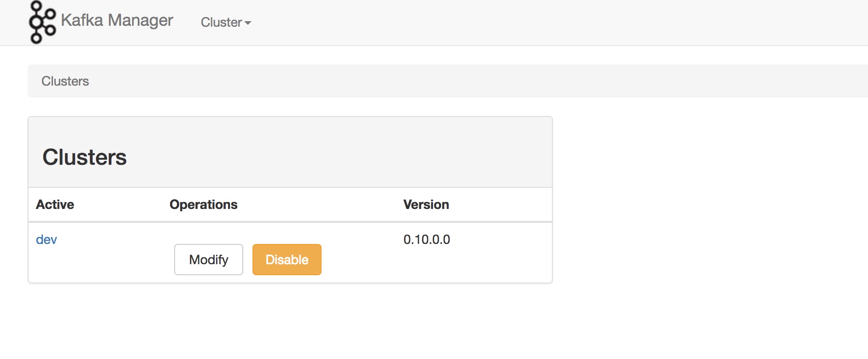868x359 pixels.
Task: Click empty navbar space right of Cluster
Action: coord(553,22)
